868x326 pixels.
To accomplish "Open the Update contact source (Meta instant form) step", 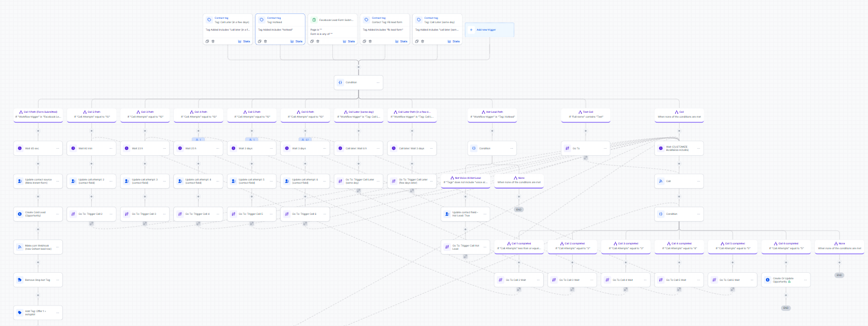I will [x=38, y=181].
